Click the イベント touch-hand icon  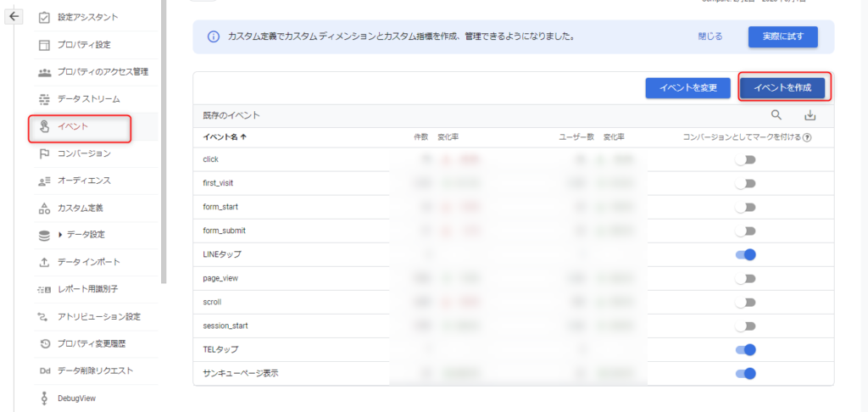44,126
